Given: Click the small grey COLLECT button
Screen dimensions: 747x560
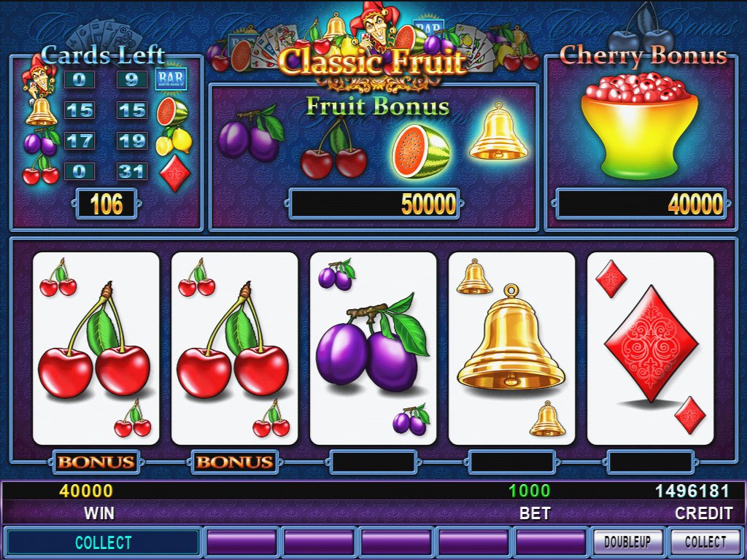Looking at the screenshot, I should tap(705, 542).
